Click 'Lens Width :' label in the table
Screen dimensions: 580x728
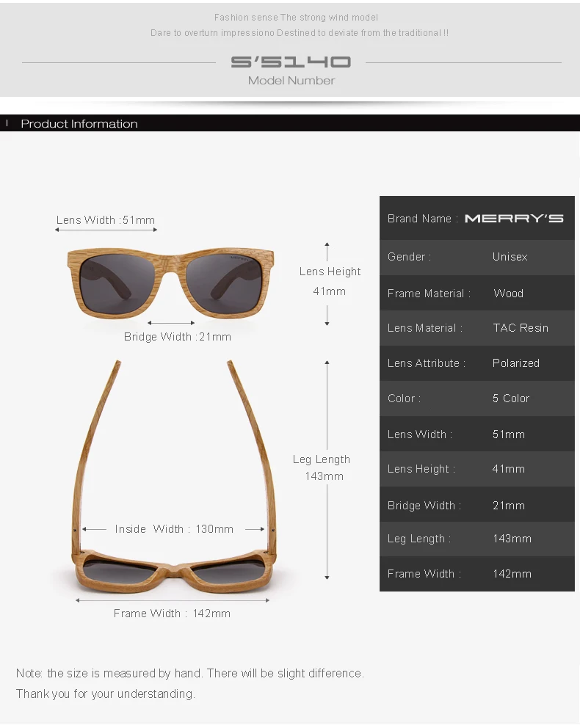420,434
